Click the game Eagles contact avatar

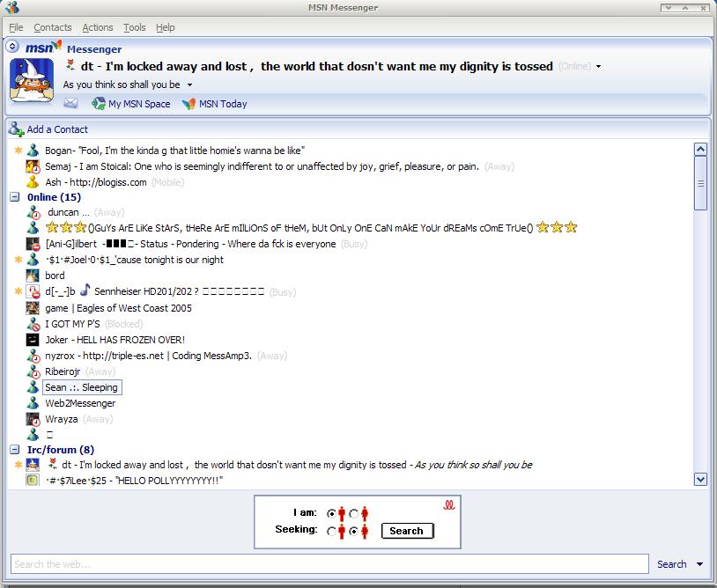click(x=33, y=308)
